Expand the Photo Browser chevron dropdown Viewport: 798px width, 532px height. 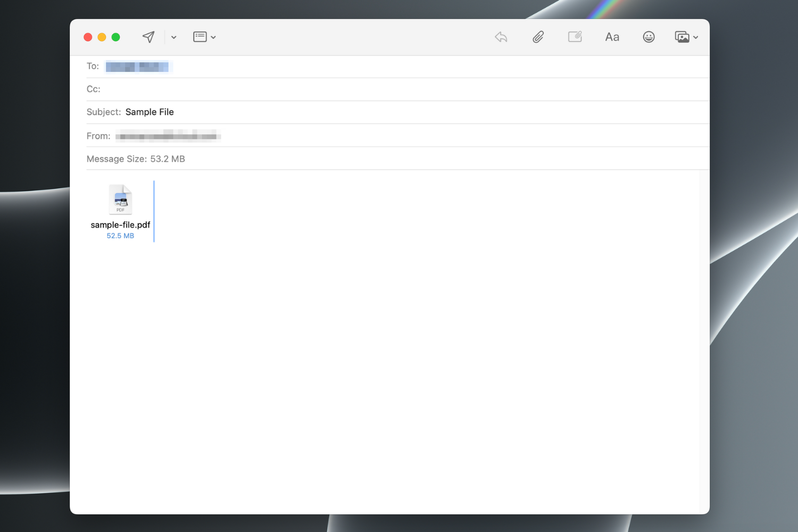[x=695, y=37]
